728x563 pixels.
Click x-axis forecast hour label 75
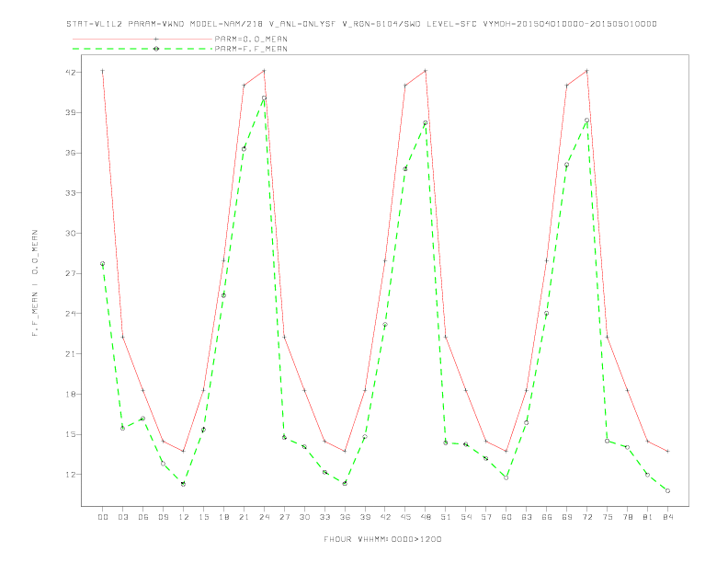click(x=608, y=517)
